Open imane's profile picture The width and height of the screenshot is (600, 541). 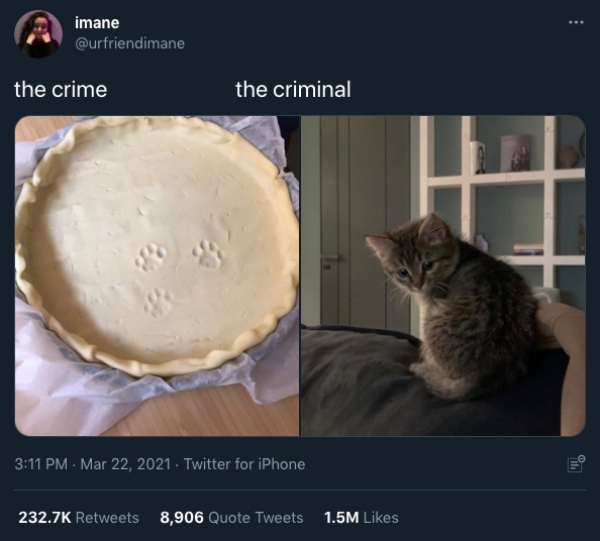click(38, 34)
